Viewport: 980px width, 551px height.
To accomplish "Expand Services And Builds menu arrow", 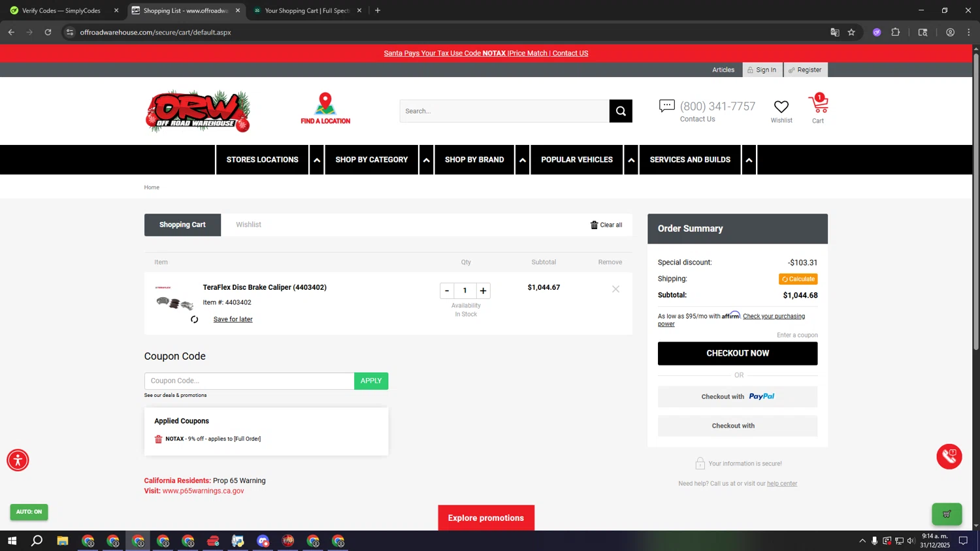I will click(749, 160).
